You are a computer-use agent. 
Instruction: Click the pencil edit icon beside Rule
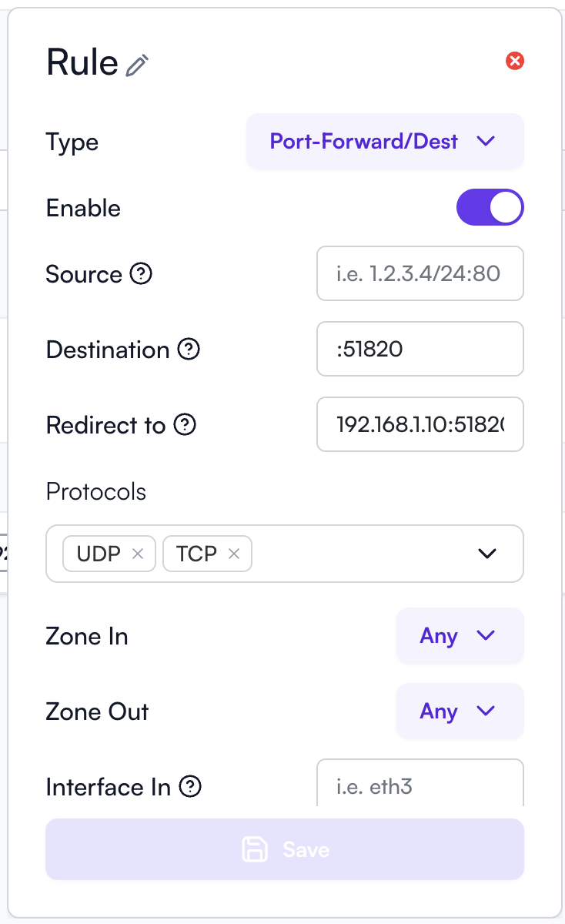tap(137, 65)
